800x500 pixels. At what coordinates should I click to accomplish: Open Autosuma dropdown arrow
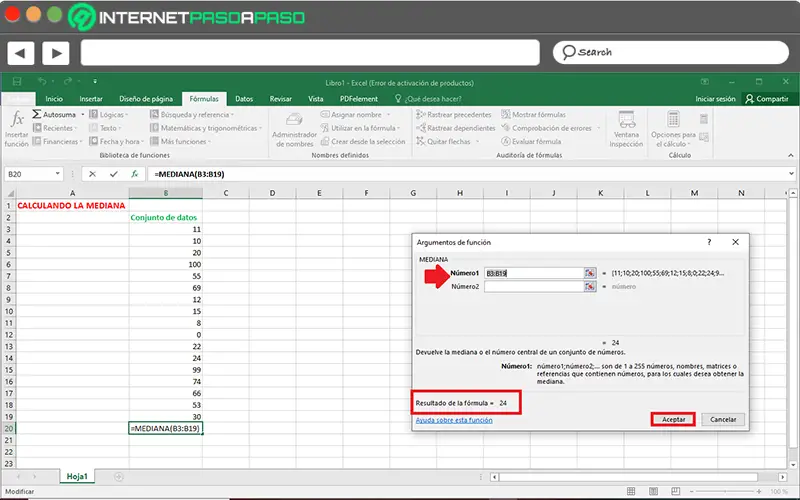tap(83, 114)
